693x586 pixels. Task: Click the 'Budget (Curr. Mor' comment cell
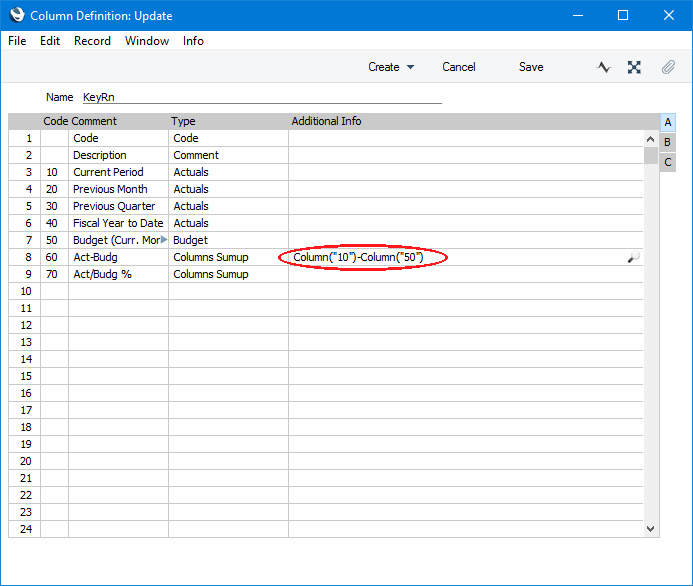click(118, 240)
